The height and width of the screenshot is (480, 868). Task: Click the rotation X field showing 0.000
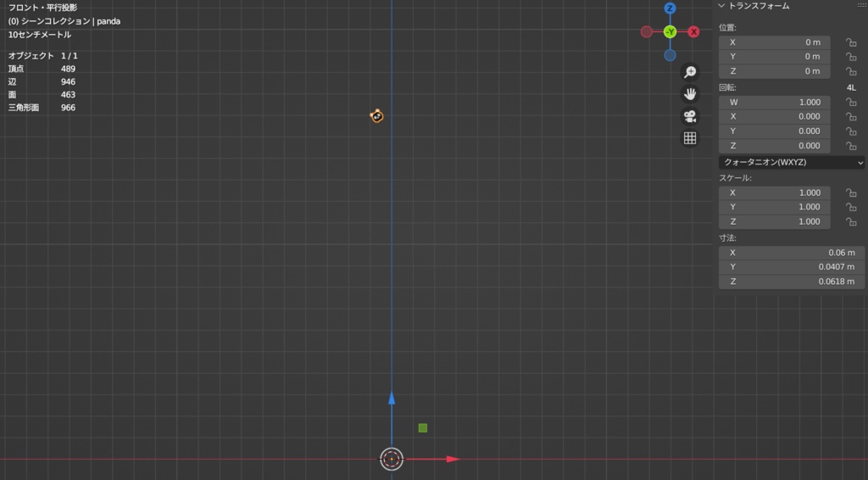click(774, 116)
